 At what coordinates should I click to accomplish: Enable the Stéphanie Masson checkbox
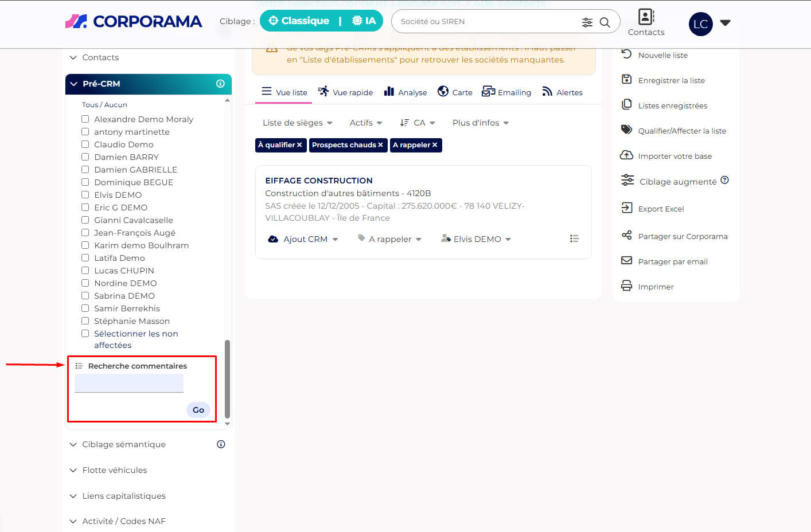pyautogui.click(x=85, y=321)
